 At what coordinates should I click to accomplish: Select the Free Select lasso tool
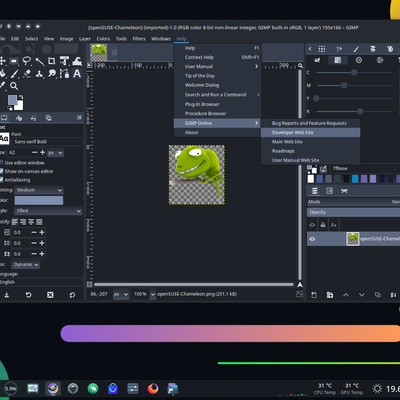click(27, 61)
